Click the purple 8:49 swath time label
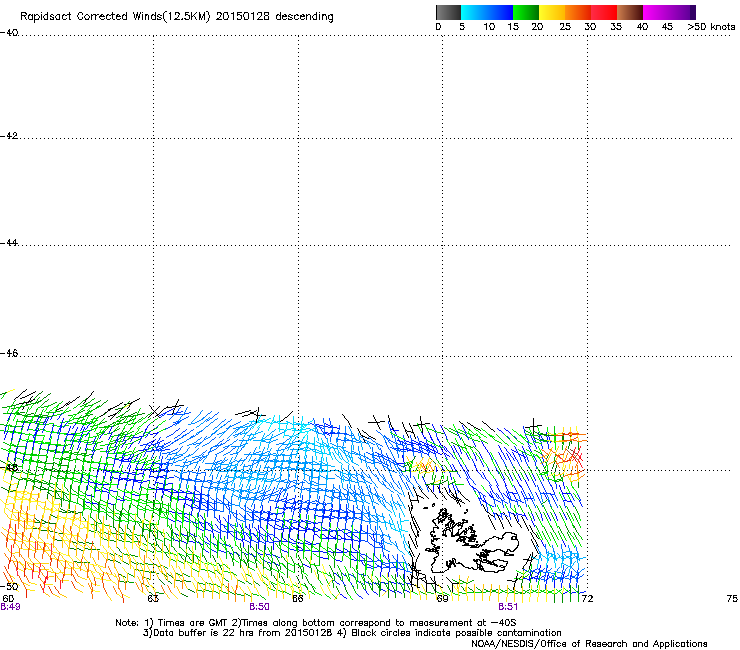Viewport: 740px width, 650px height. pyautogui.click(x=10, y=607)
